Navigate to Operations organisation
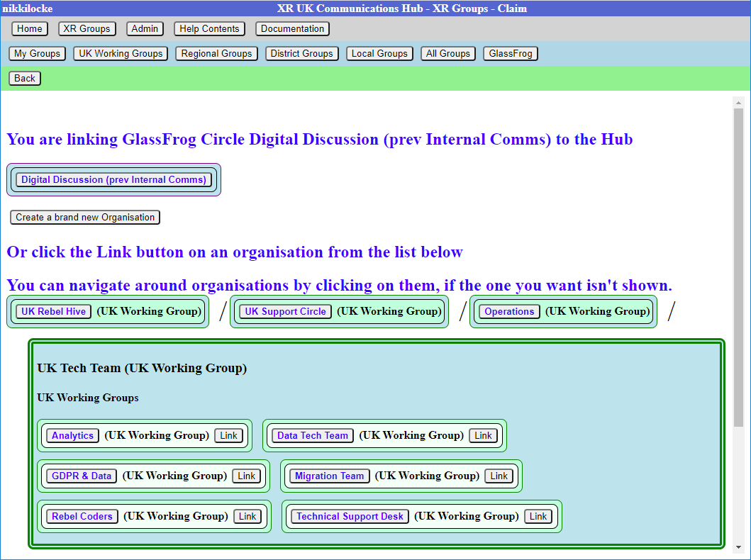Viewport: 751px width, 560px height. click(x=509, y=312)
